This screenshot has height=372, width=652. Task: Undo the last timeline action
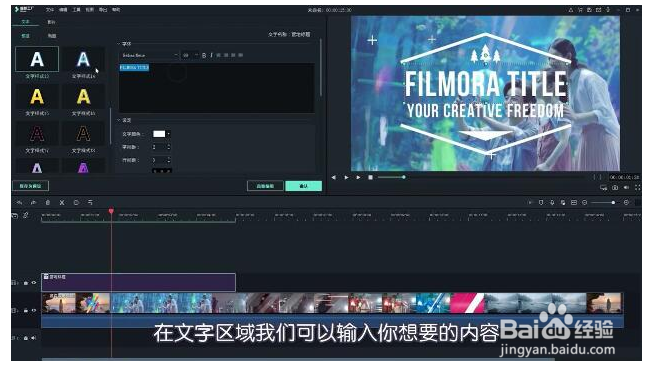coord(19,202)
